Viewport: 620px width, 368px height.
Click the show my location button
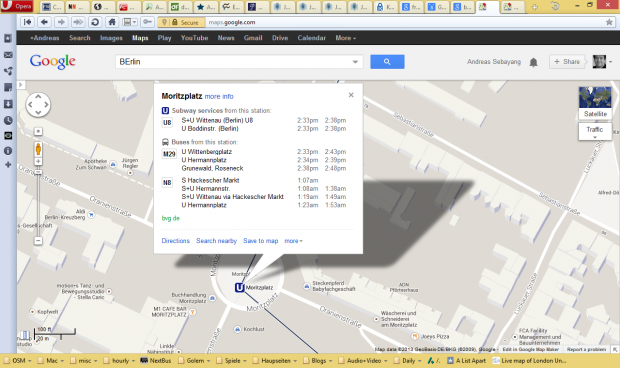[x=38, y=131]
